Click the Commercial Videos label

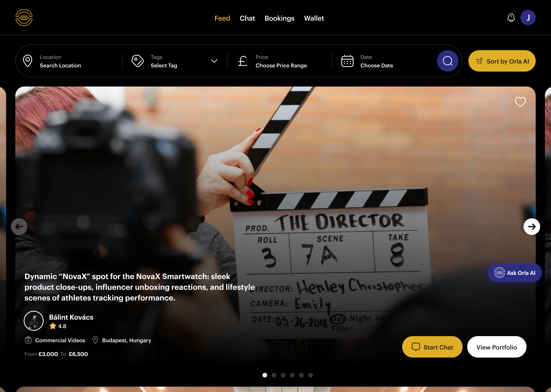[60, 340]
